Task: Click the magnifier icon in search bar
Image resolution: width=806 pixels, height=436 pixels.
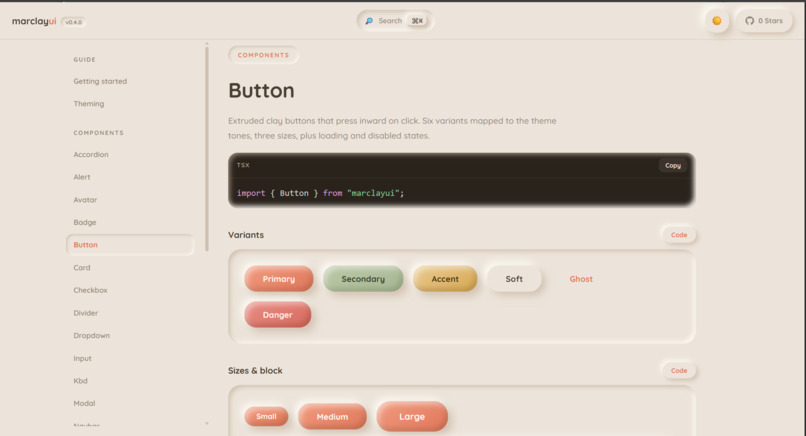Action: coord(369,21)
